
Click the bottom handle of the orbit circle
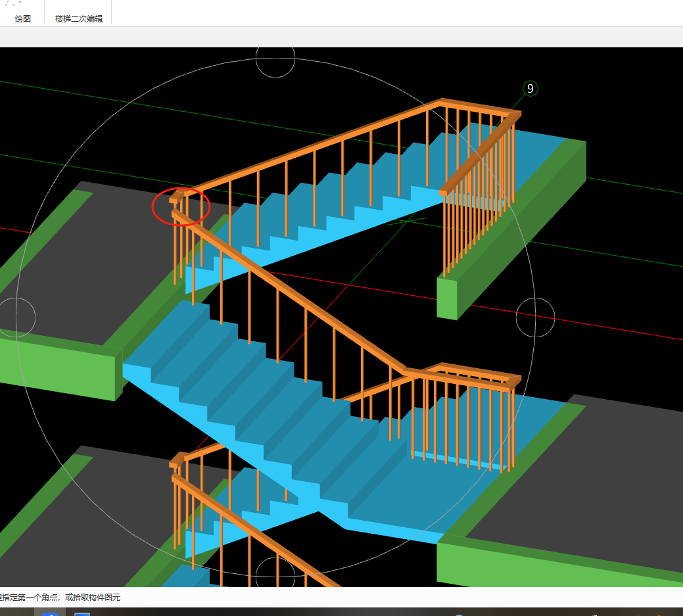[275, 572]
